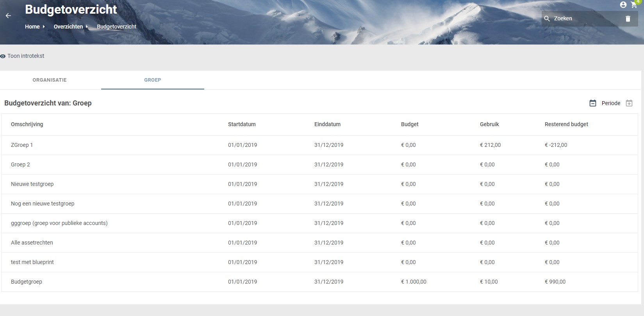Click the € 10,00 usage value

[x=489, y=282]
